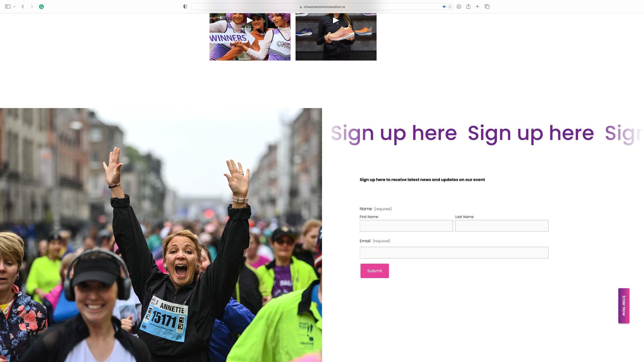Click the Email input field
Screen dimensions: 644x362
coord(454,252)
